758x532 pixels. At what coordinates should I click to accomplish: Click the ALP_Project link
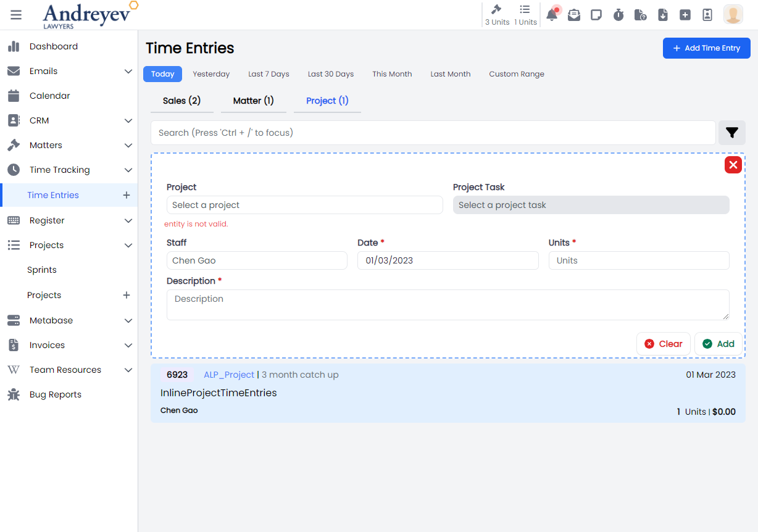pos(229,375)
